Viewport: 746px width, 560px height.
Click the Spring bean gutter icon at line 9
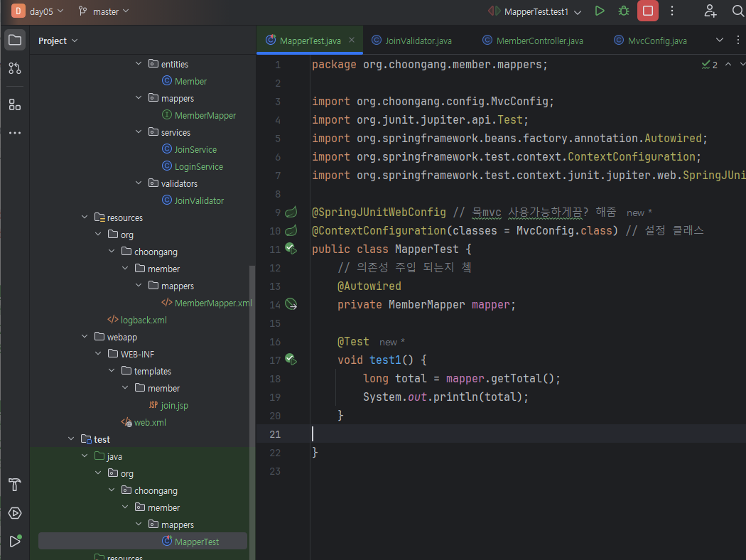click(291, 212)
